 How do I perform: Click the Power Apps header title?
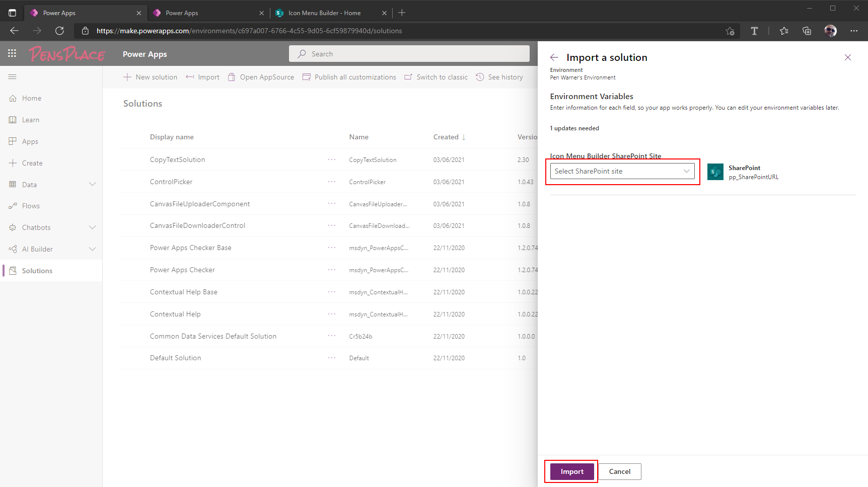pos(145,54)
